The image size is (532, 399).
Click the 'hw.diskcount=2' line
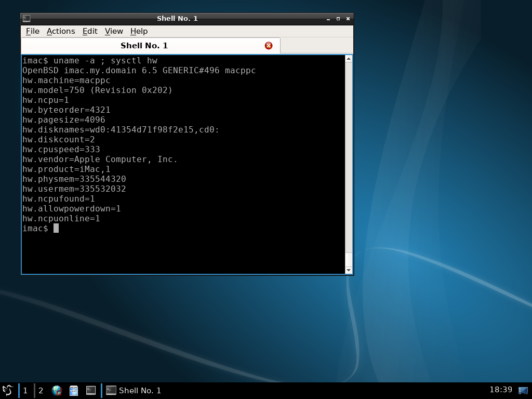[x=59, y=139]
